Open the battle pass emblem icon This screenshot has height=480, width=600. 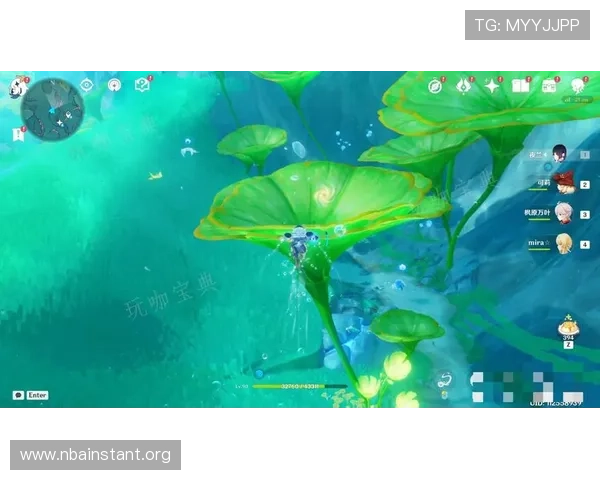point(463,87)
